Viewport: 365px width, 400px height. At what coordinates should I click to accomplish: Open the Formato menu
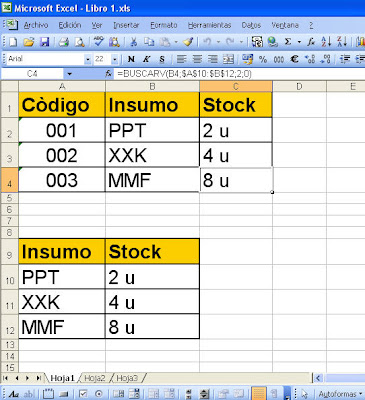(164, 25)
